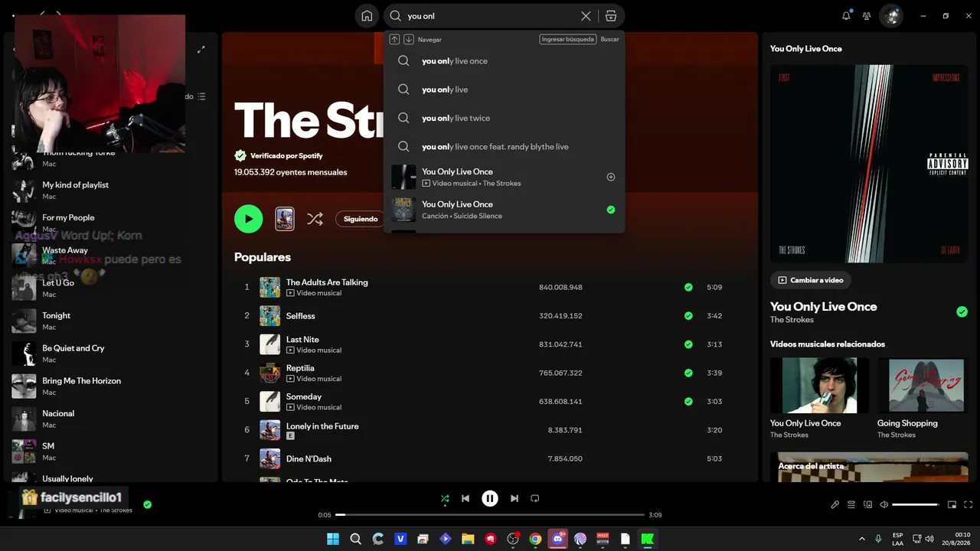Toggle saved check in the now-playing side panel
The image size is (980, 551).
tap(962, 311)
